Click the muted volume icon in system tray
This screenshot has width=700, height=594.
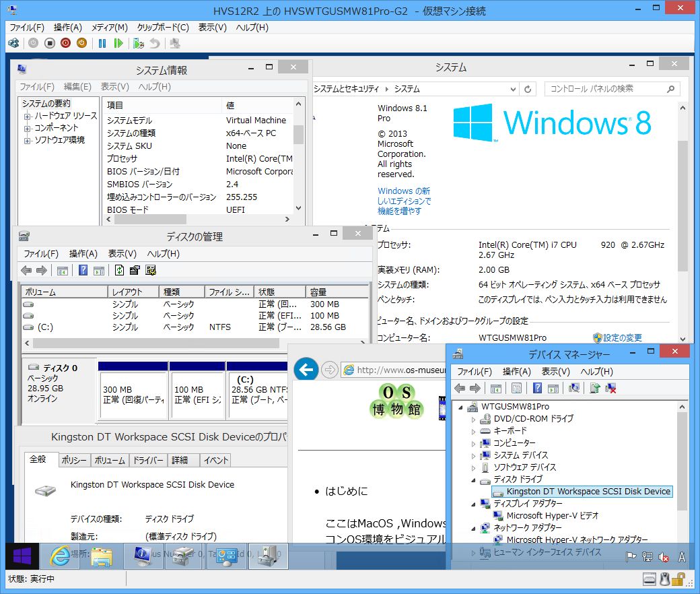664,557
